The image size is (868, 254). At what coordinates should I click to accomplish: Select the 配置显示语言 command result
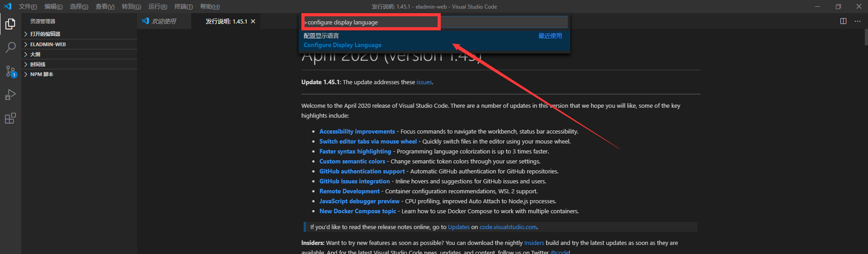click(x=434, y=40)
